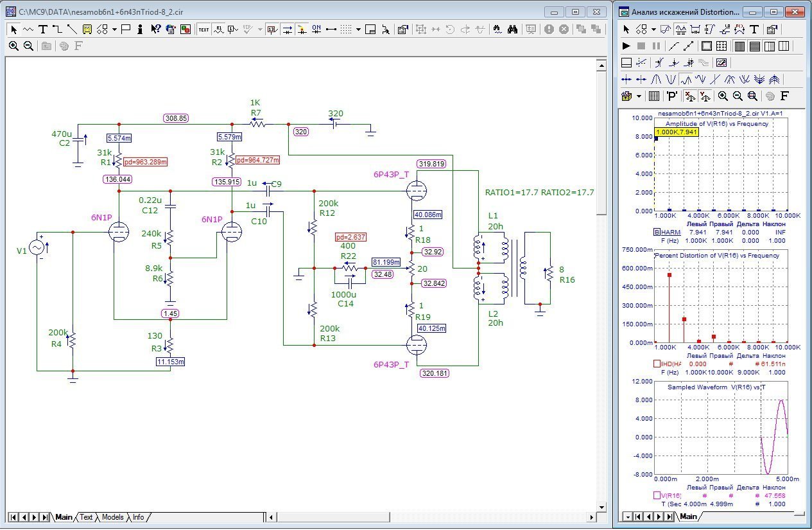Open the numeric output table icon
This screenshot has width=812, height=530.
[654, 96]
